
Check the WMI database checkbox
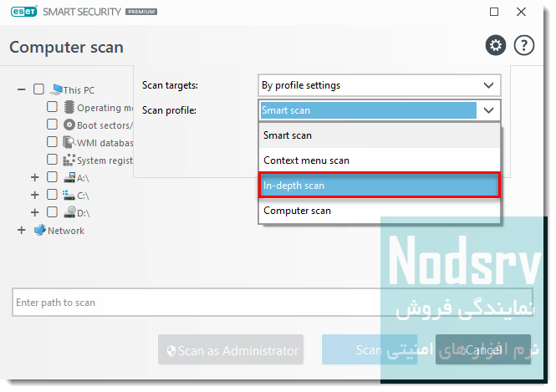click(x=52, y=142)
